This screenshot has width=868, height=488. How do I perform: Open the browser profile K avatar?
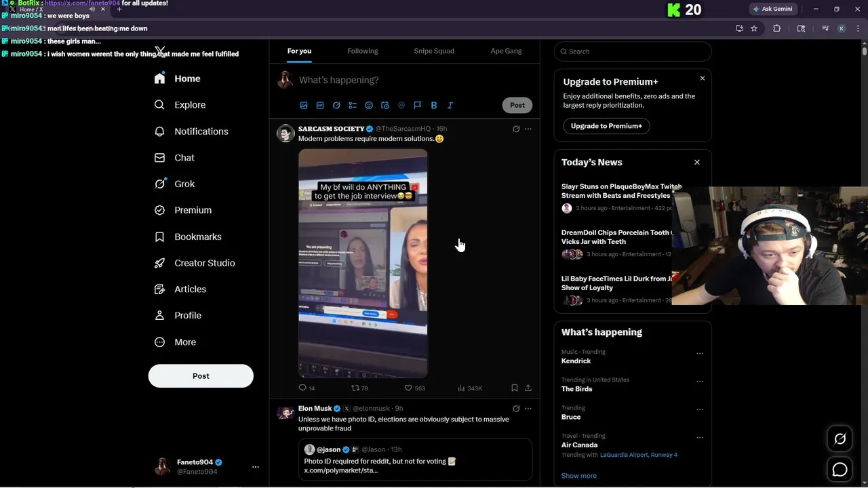click(842, 28)
